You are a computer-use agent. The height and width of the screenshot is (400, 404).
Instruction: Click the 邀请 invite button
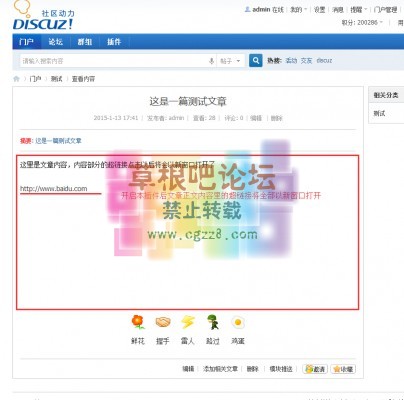(x=315, y=369)
